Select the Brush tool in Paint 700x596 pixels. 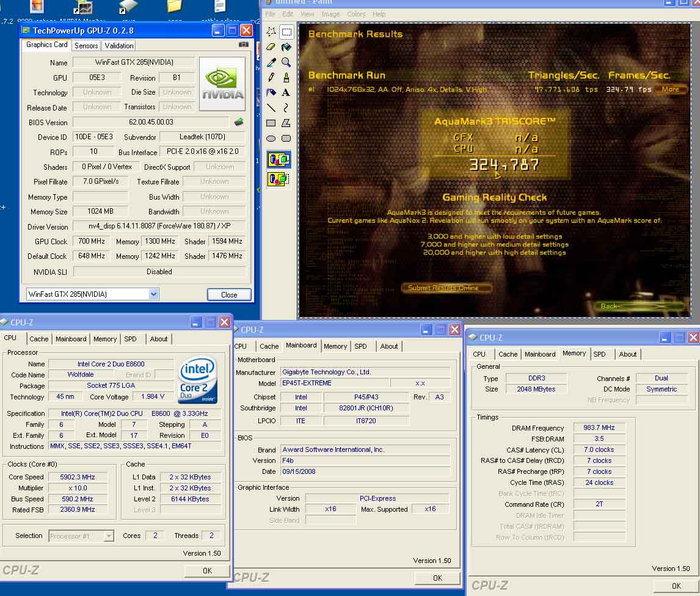tap(286, 77)
